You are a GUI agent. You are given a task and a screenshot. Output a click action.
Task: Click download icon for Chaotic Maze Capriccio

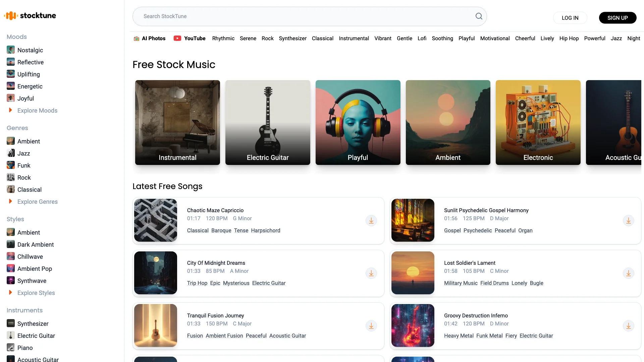point(371,220)
